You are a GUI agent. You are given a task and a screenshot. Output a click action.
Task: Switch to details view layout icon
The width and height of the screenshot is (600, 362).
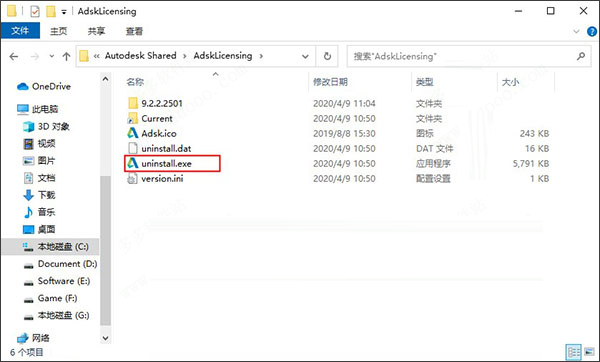click(573, 352)
